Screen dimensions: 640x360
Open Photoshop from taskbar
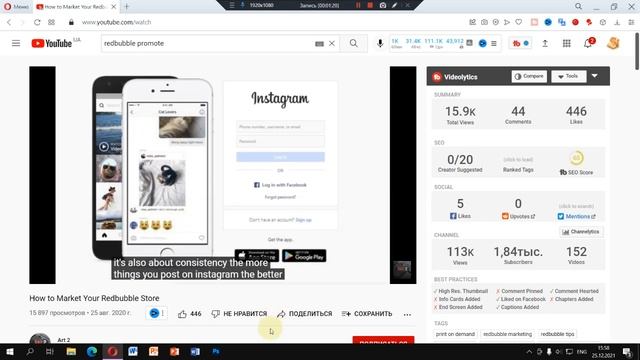coord(216,351)
